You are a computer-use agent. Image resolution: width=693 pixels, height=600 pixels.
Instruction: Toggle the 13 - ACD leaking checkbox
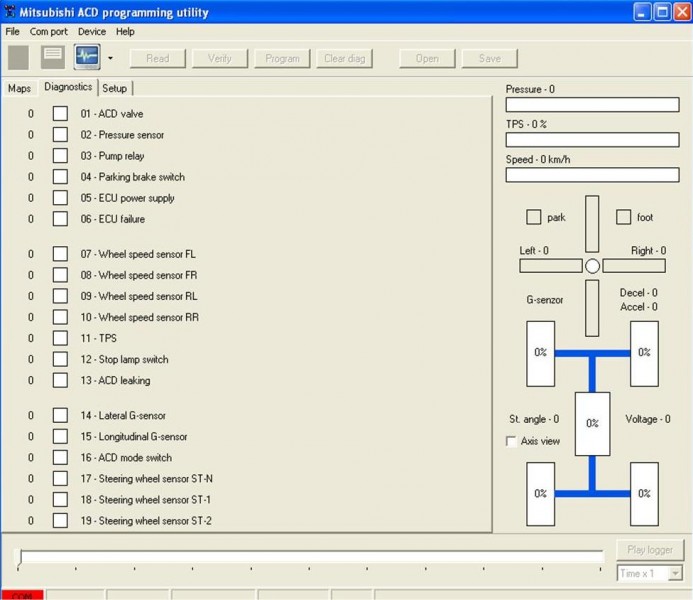click(60, 380)
